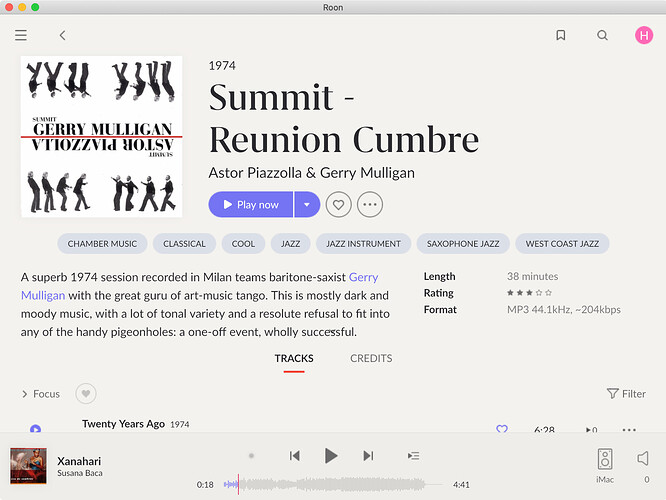
Task: Select the JAZZ genre tag
Action: click(291, 244)
